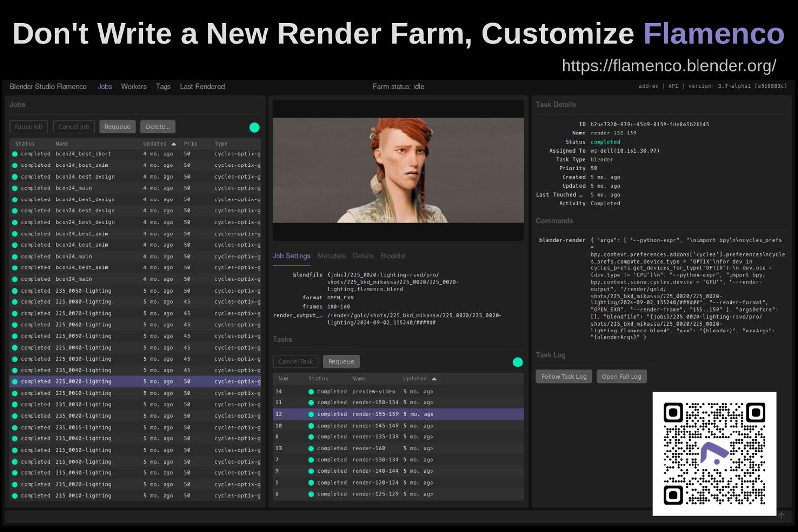Switch to the Workers tab
This screenshot has width=798, height=532.
[x=133, y=86]
